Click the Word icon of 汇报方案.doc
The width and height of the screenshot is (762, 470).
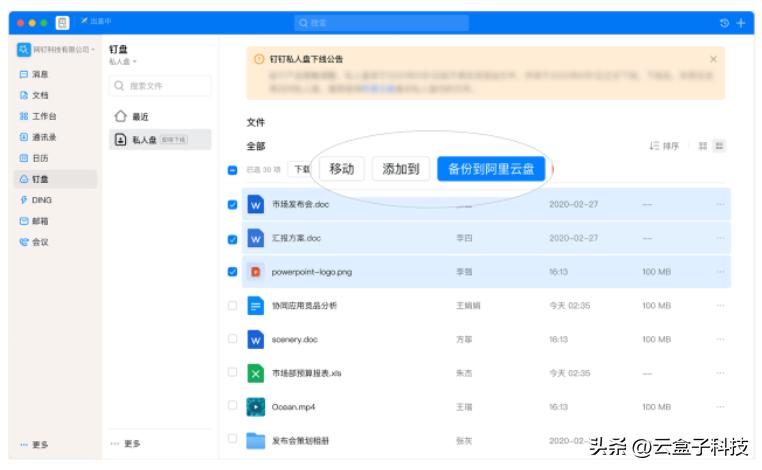(x=256, y=238)
